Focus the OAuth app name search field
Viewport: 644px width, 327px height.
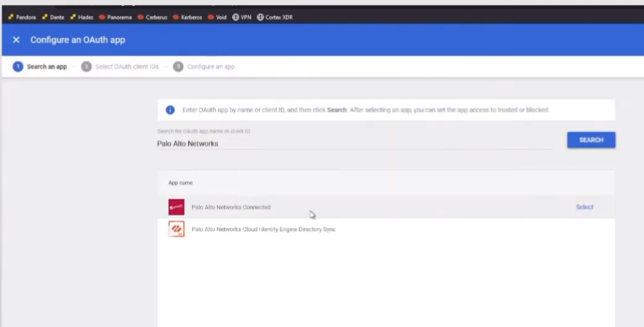coord(354,144)
